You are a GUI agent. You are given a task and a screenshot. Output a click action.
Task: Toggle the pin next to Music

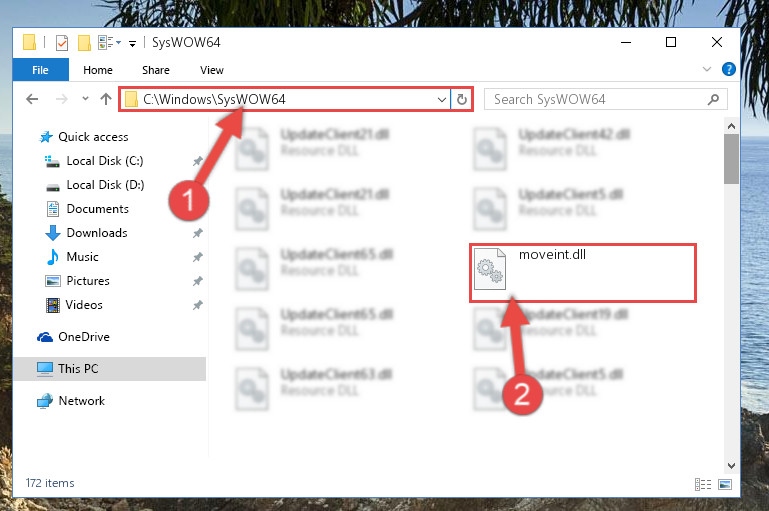198,257
